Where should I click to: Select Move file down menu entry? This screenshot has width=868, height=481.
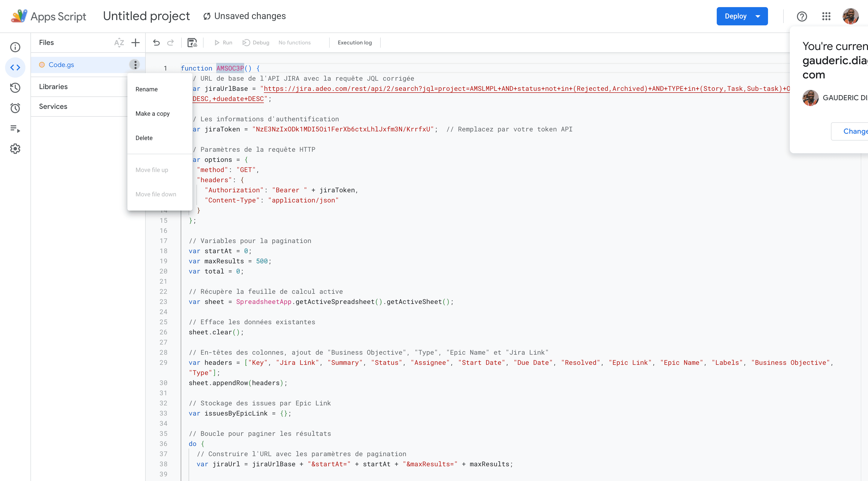160,194
